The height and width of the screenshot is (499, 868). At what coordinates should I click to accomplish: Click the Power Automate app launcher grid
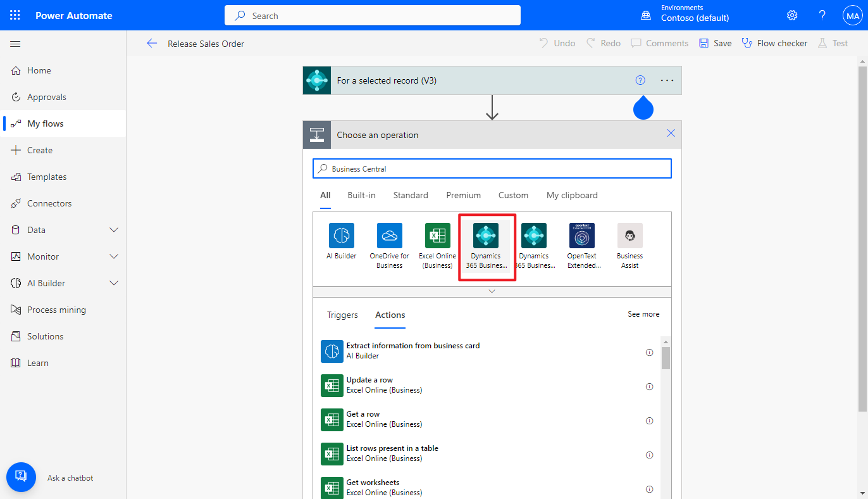(x=15, y=15)
